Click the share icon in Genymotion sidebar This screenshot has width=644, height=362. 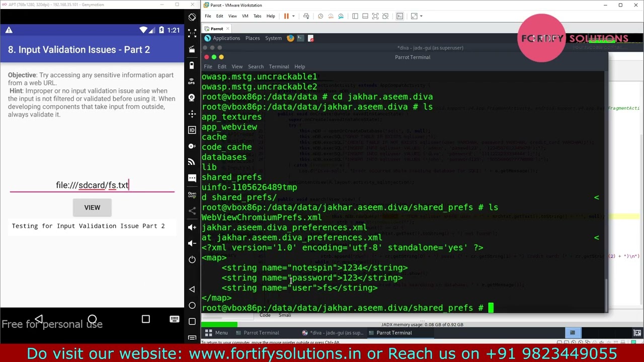192,211
